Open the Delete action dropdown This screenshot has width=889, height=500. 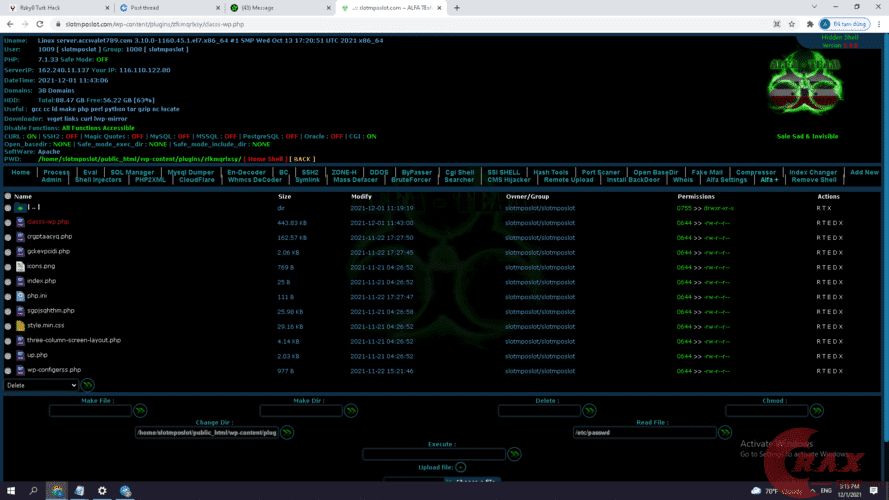[41, 385]
